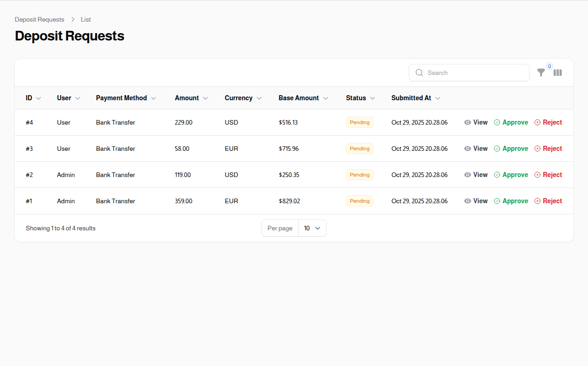Screen dimensions: 588x366
Task: Approve deposit request #4
Action: [511, 122]
